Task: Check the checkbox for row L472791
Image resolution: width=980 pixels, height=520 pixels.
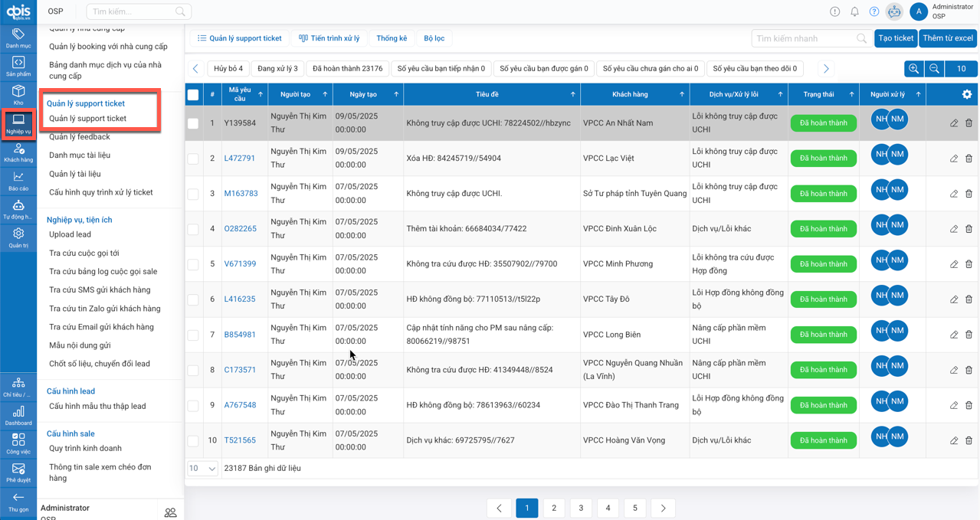Action: click(x=193, y=159)
